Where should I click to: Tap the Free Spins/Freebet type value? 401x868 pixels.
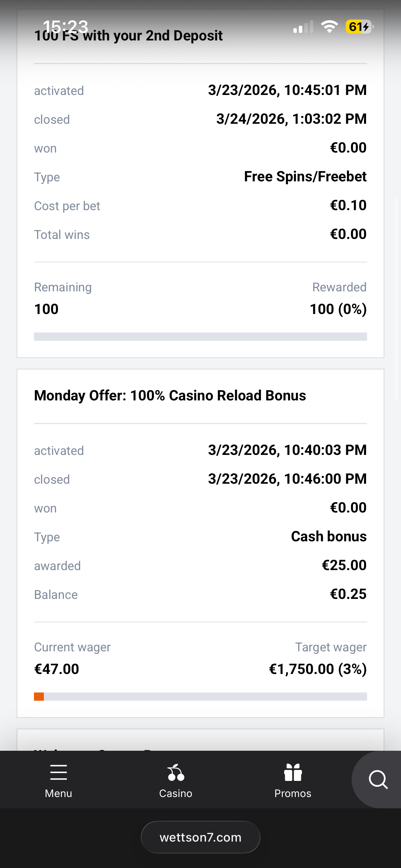tap(305, 177)
